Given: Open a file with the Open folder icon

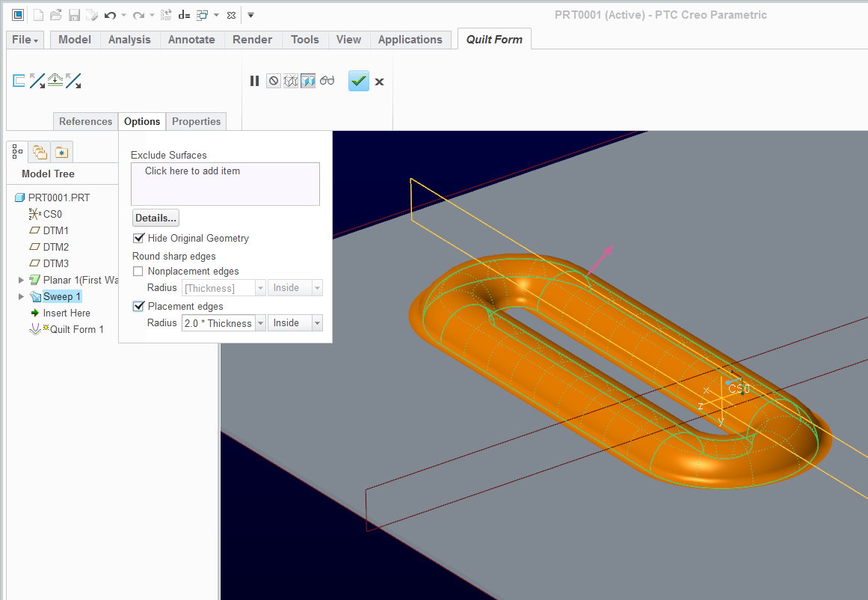Looking at the screenshot, I should 56,15.
